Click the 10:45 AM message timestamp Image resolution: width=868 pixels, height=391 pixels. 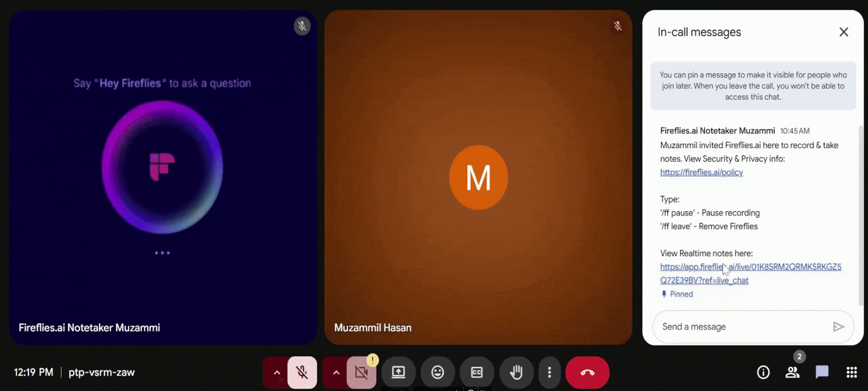click(795, 131)
